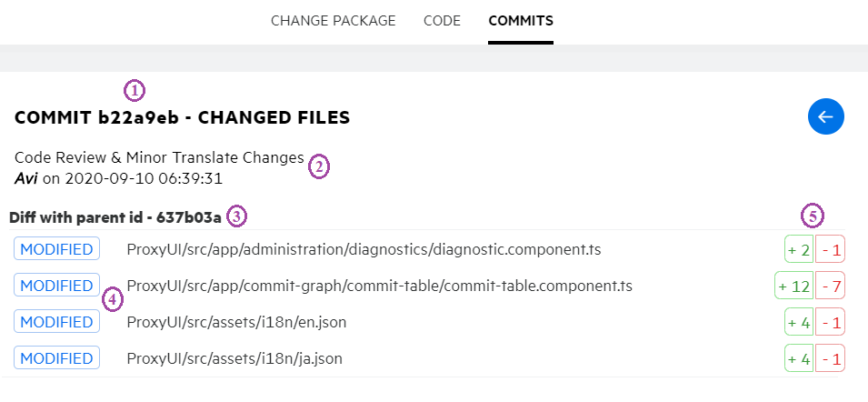
Task: Click -1 deletions badge for ja.json
Action: [x=831, y=358]
